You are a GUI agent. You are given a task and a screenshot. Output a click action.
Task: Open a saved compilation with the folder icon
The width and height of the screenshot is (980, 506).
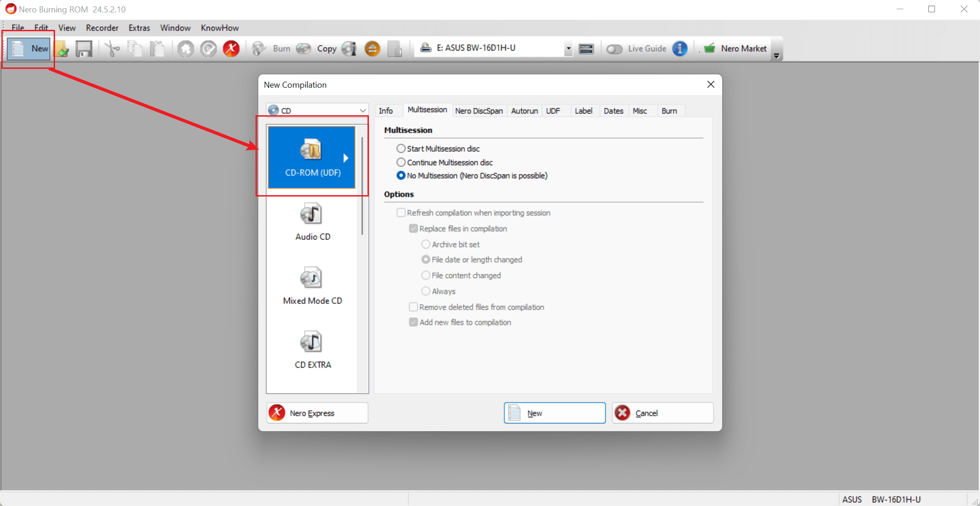[61, 48]
